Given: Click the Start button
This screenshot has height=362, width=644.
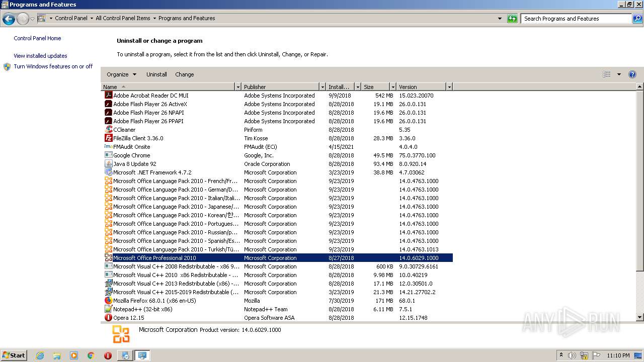Looking at the screenshot, I should pos(14,355).
